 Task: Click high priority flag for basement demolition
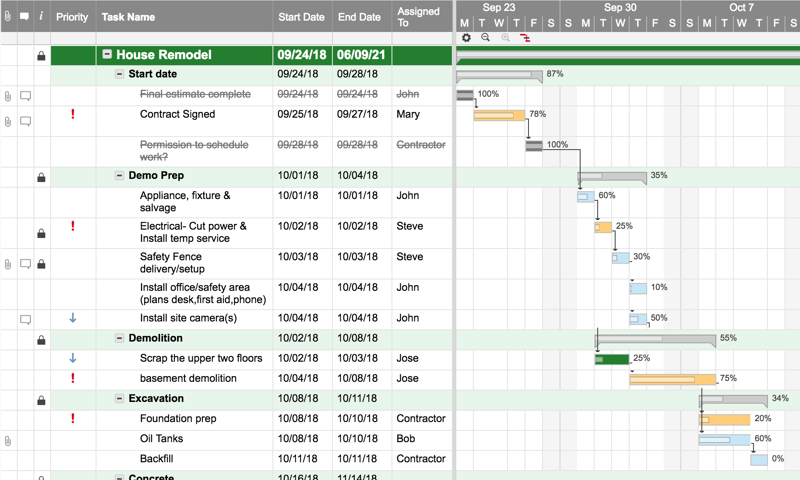tap(73, 378)
